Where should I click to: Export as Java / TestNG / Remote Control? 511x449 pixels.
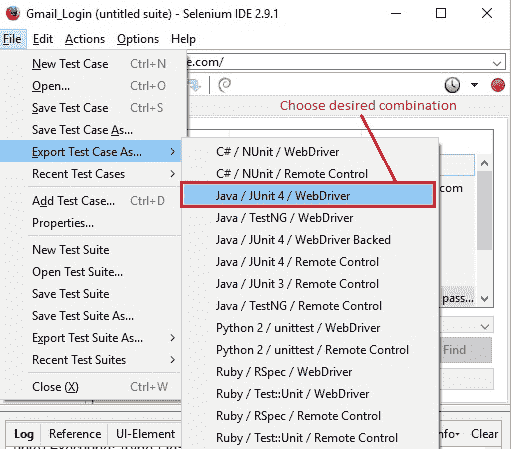[310, 306]
